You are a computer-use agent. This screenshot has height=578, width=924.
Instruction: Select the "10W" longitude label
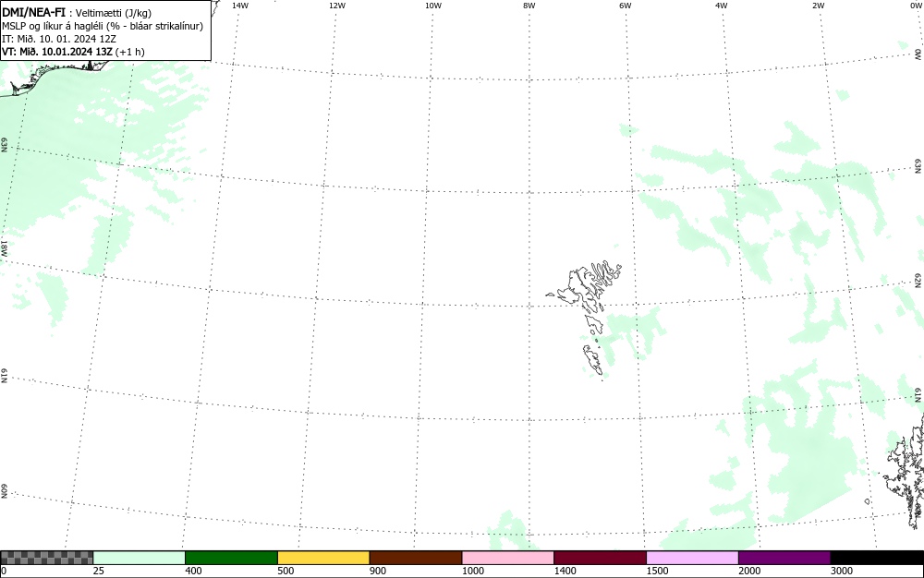click(x=433, y=6)
